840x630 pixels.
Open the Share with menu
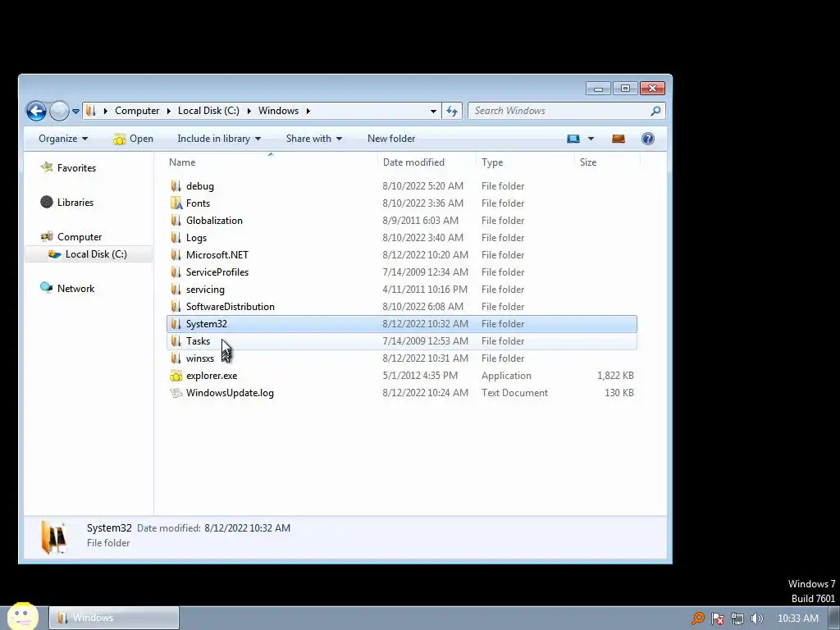(314, 139)
